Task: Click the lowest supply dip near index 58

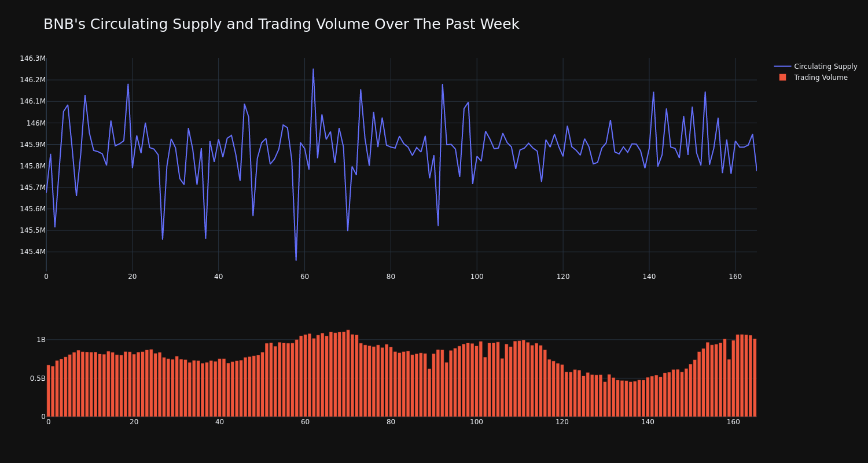Action: coord(296,260)
